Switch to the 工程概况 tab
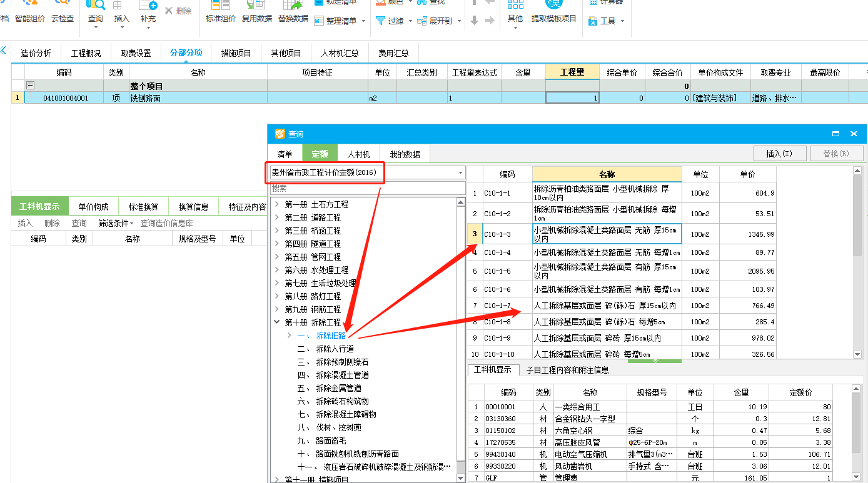Viewport: 868px width, 483px height. click(x=86, y=53)
